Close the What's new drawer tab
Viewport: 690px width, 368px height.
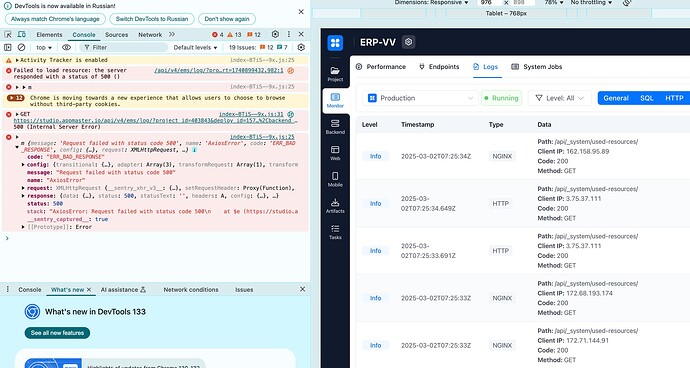(x=89, y=290)
